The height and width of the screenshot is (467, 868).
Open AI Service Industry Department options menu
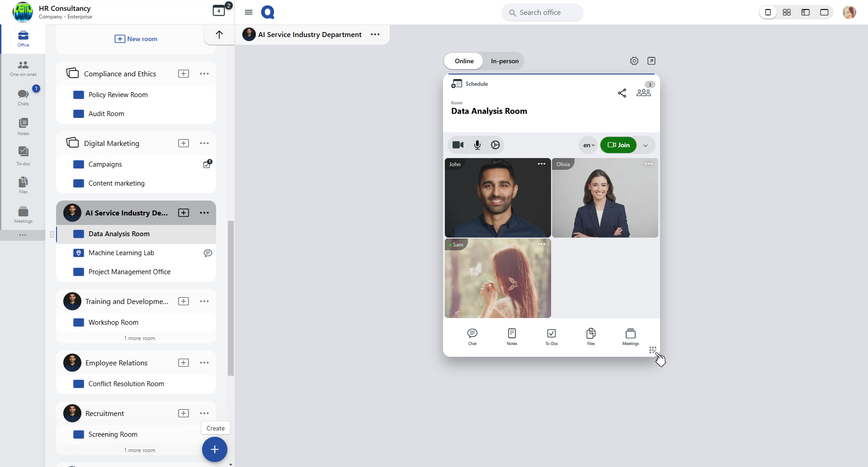(x=375, y=35)
